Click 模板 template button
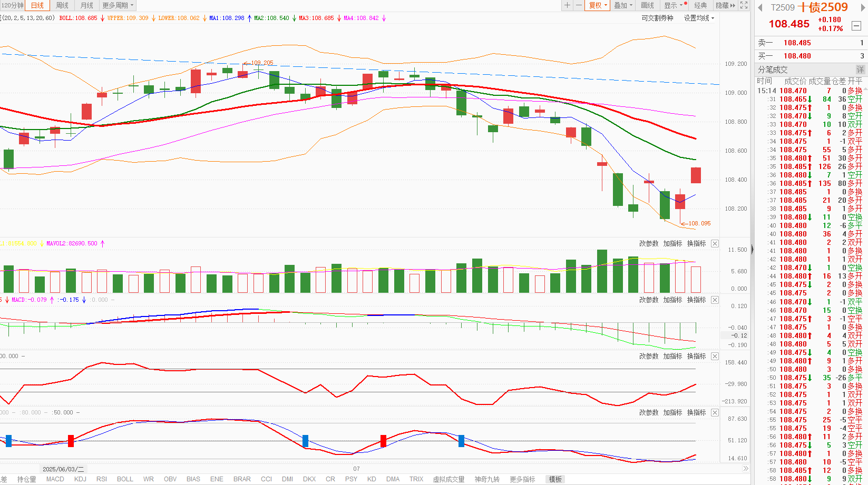Screen dimensions: 868x485 pyautogui.click(x=555, y=479)
